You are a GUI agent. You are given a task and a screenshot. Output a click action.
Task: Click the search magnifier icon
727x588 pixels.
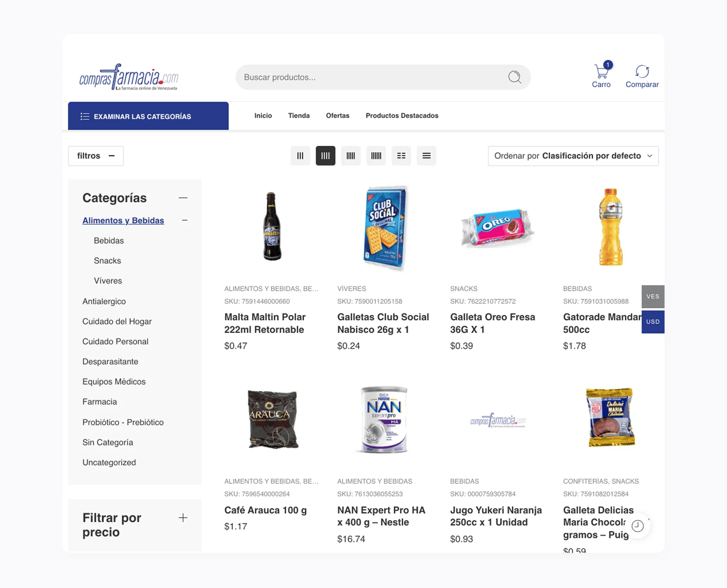[514, 77]
